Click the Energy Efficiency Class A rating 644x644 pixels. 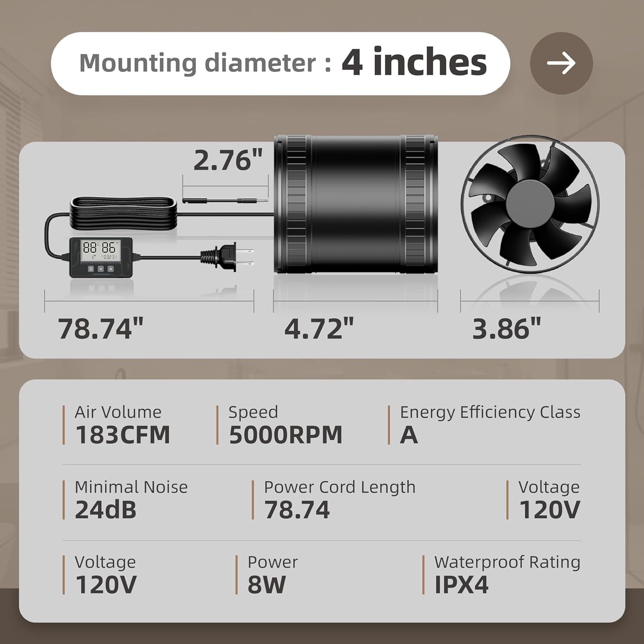coord(409,434)
